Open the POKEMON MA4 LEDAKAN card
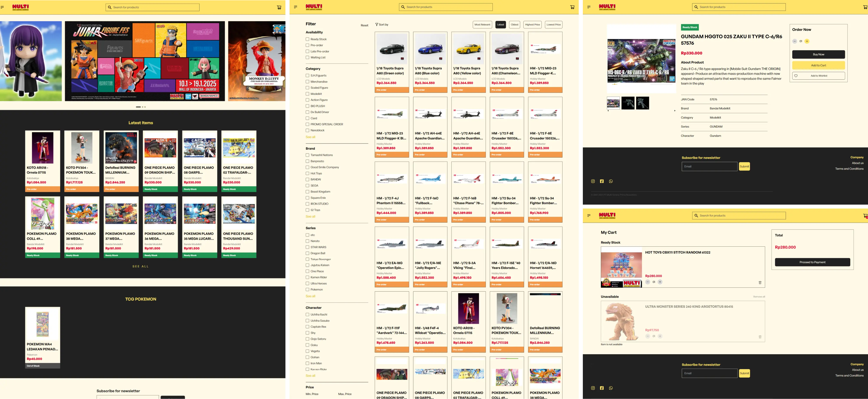The image size is (868, 399). 43,337
